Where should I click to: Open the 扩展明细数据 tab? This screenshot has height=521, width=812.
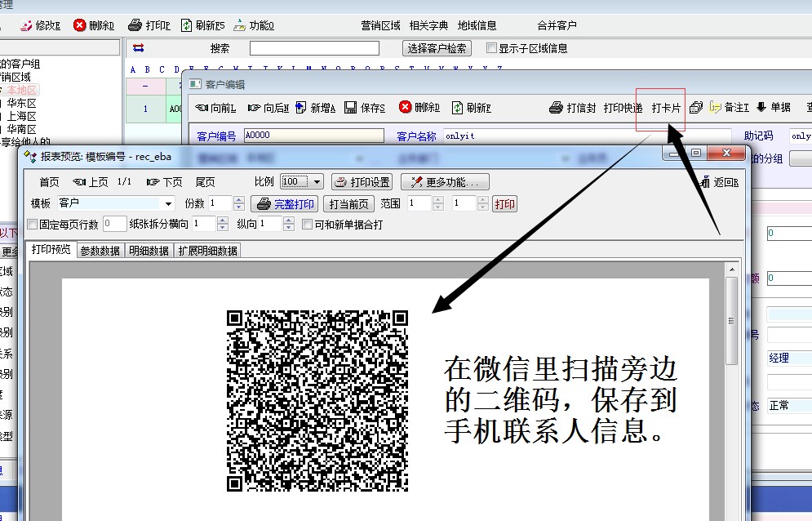tap(208, 251)
